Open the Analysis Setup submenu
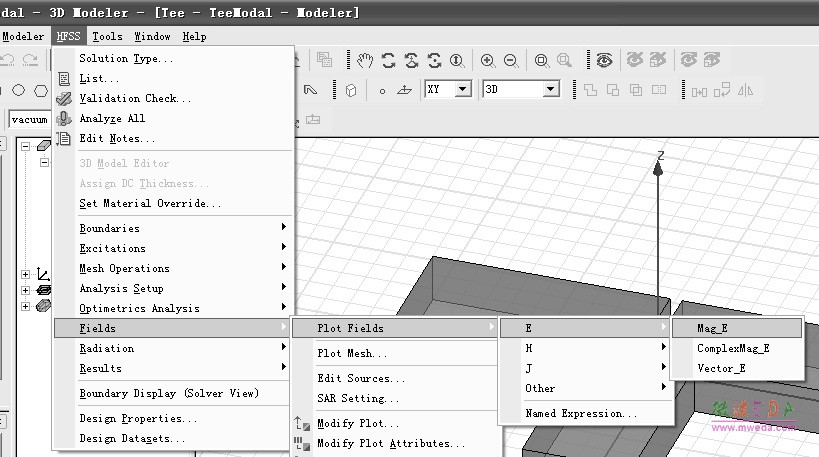The width and height of the screenshot is (819, 457). click(172, 288)
